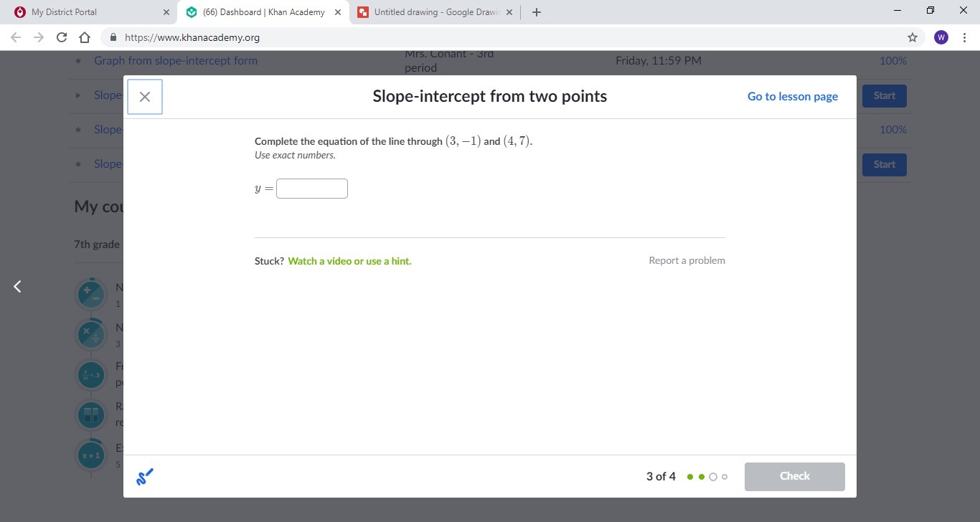Reload the Khan Academy page
Viewport: 980px width, 522px height.
[x=62, y=37]
